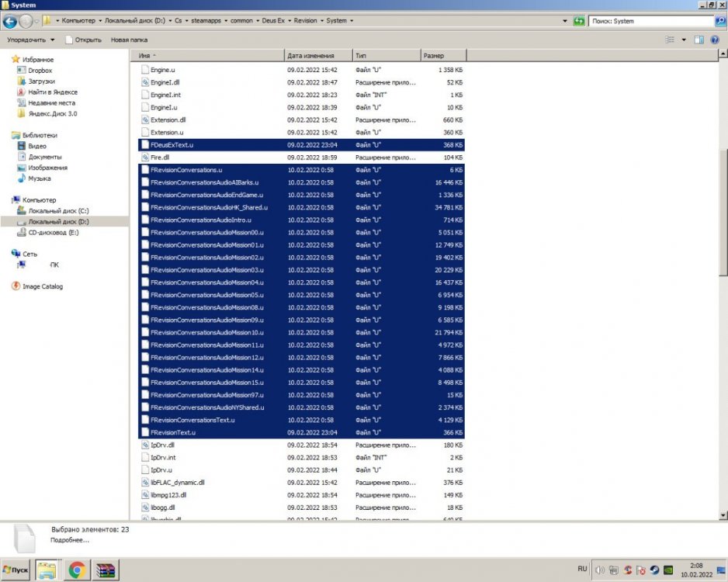
Task: Click the Back navigation arrow button
Action: (11, 20)
